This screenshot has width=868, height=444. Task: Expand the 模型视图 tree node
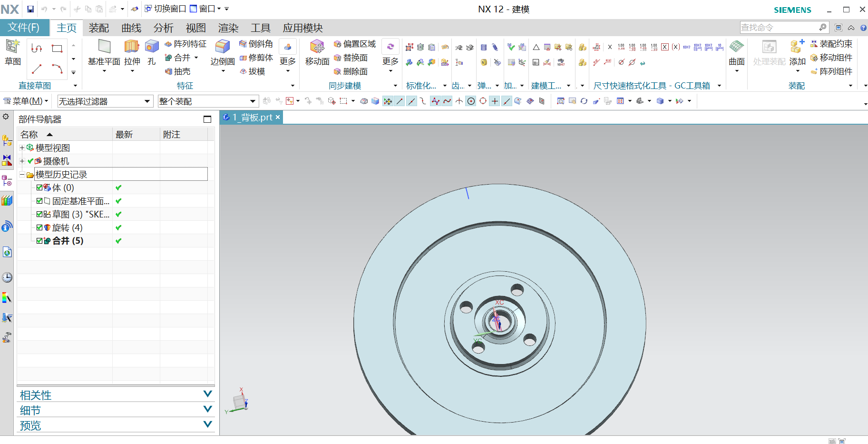[x=22, y=148]
